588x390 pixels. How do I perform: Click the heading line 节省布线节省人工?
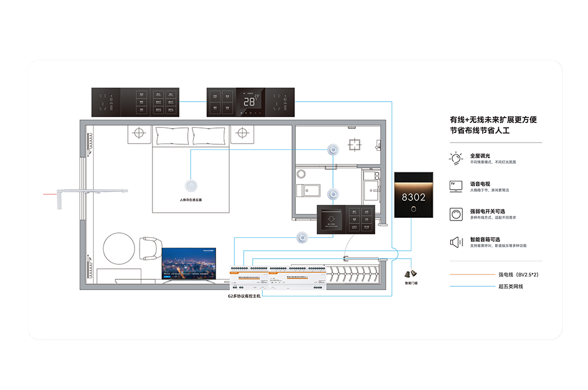[480, 131]
